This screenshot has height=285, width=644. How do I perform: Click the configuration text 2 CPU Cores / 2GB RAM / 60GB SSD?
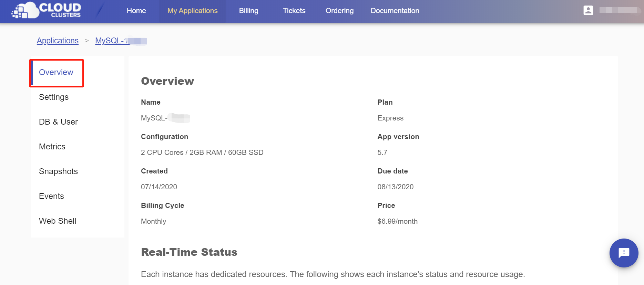click(202, 152)
